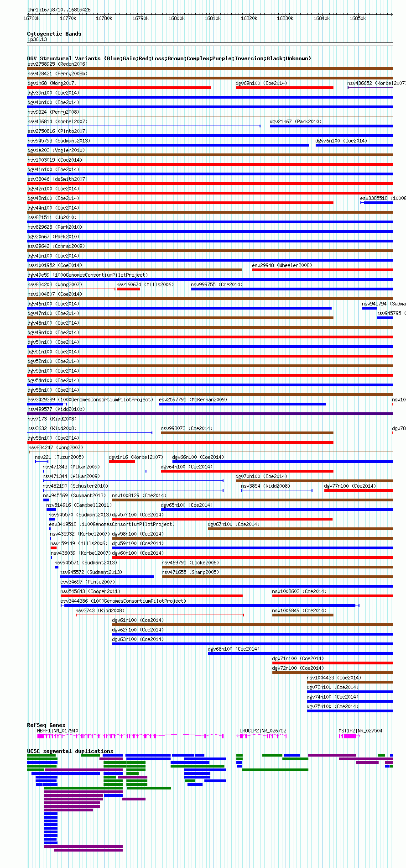This screenshot has height=868, width=406.
Task: Open variant nsv514916 (Campbell2011)
Action: pyautogui.click(x=79, y=505)
